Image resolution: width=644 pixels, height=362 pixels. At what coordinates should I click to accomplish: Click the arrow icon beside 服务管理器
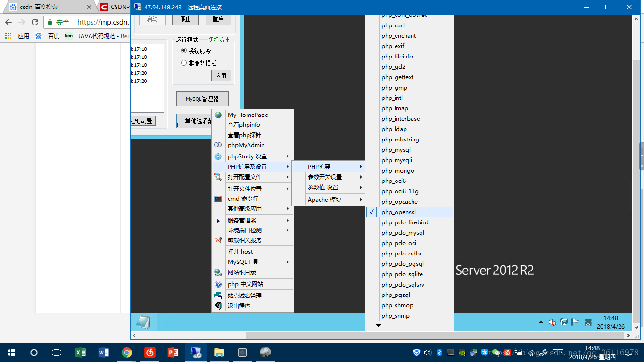218,221
